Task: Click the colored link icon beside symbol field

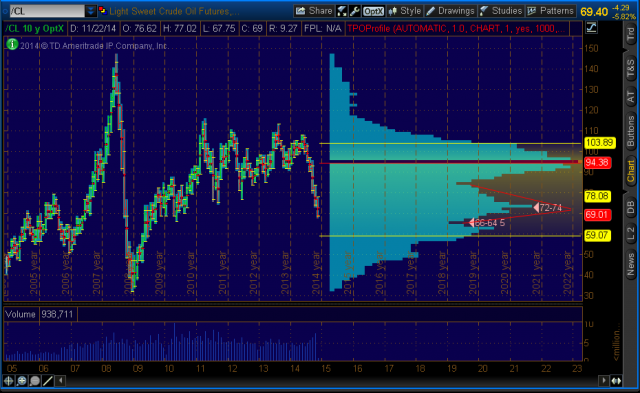Action: (102, 11)
